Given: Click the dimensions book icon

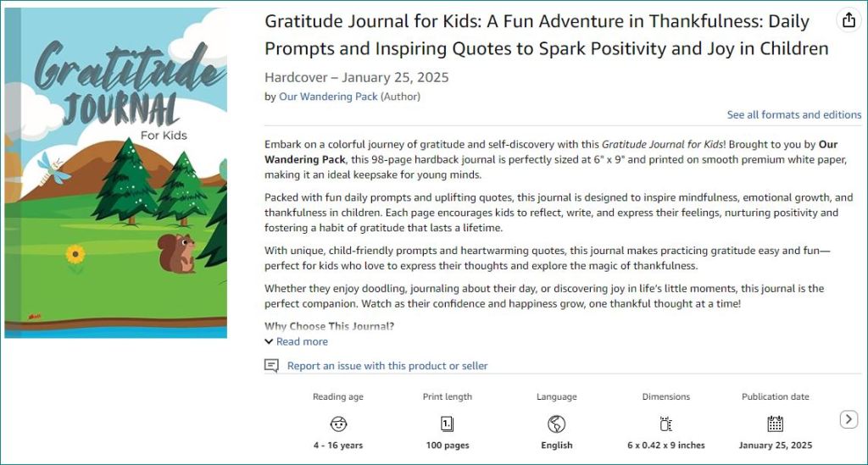Looking at the screenshot, I should [x=666, y=423].
